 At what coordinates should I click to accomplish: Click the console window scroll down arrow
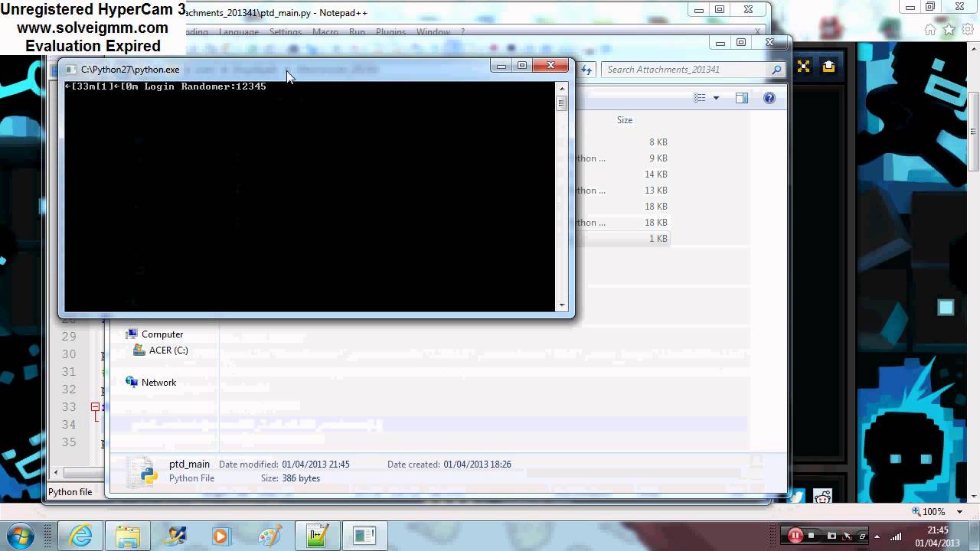pos(562,305)
